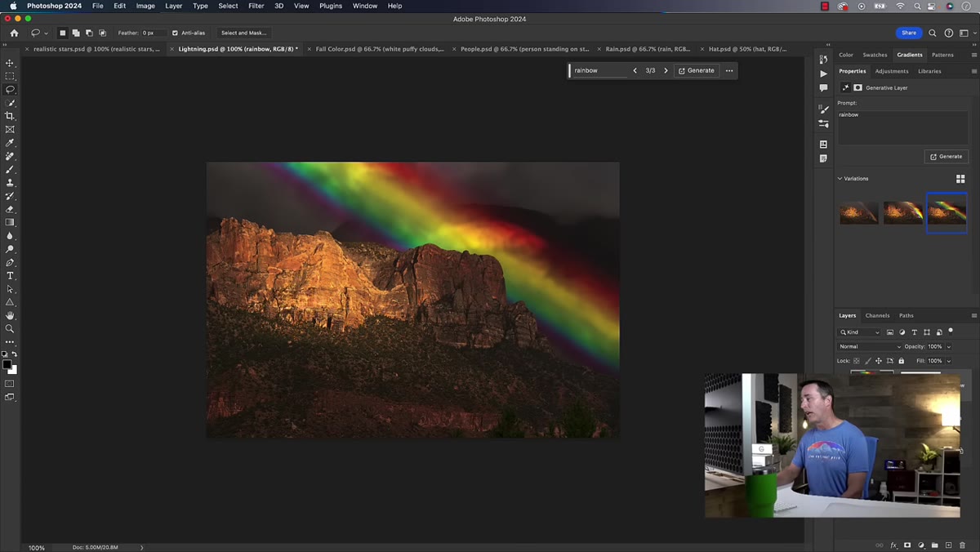Screen dimensions: 980x552
Task: Toggle pixel layer filter in Layers panel
Action: 890,332
